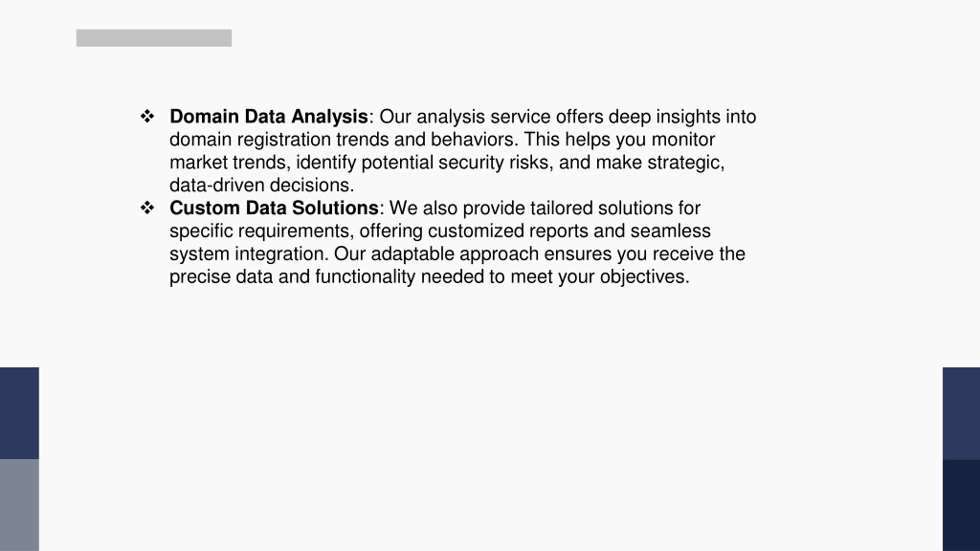980x551 pixels.
Task: Click the words 'meet your objectives.'
Action: coord(599,276)
